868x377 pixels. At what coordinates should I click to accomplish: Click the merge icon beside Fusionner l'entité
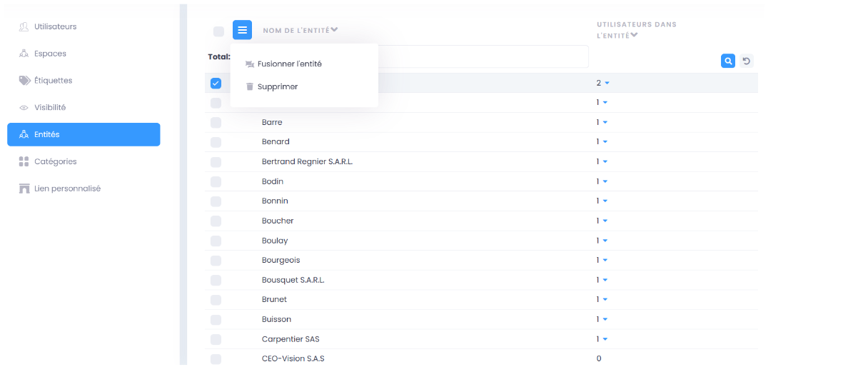pyautogui.click(x=250, y=64)
